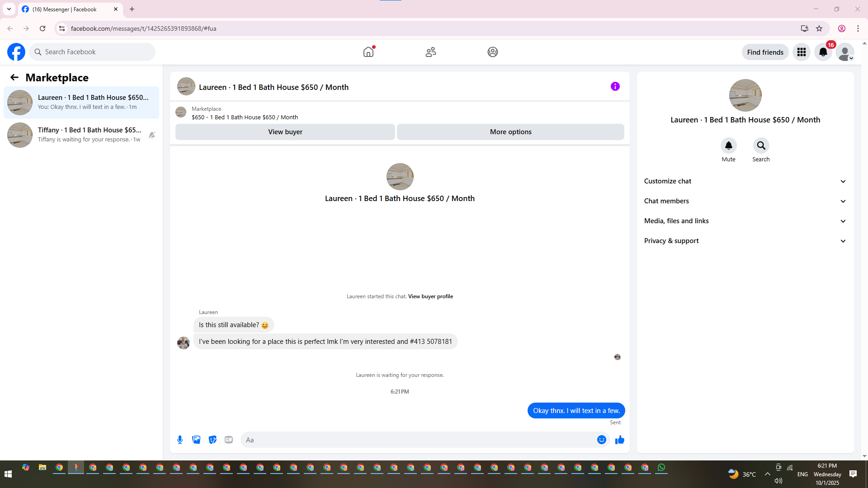Image resolution: width=868 pixels, height=488 pixels.
Task: Click the browser back button
Action: [x=10, y=28]
